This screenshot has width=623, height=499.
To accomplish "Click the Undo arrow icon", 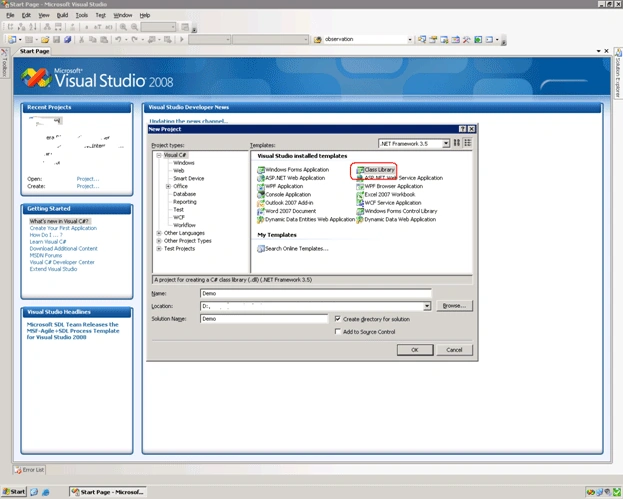I will click(x=118, y=39).
